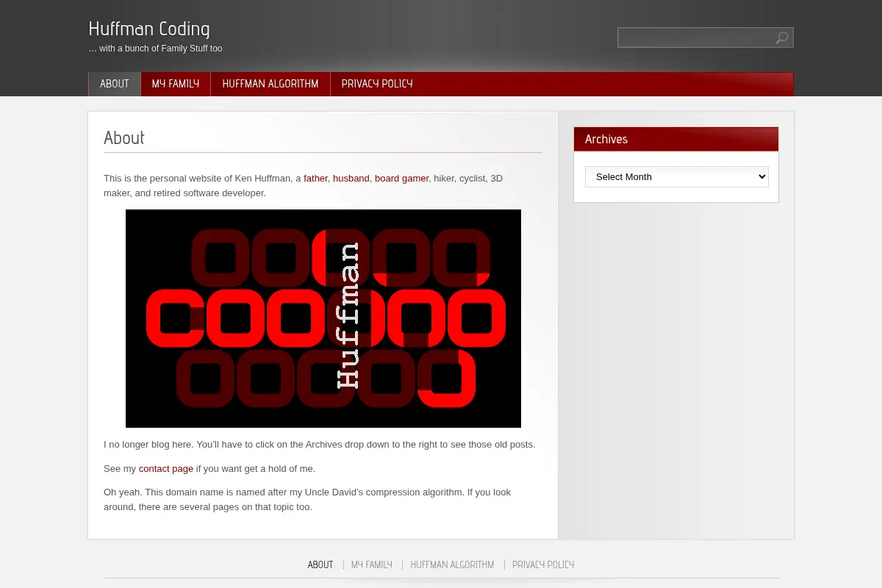Click the footer MY FAMILY link
This screenshot has width=882, height=588.
pos(372,565)
